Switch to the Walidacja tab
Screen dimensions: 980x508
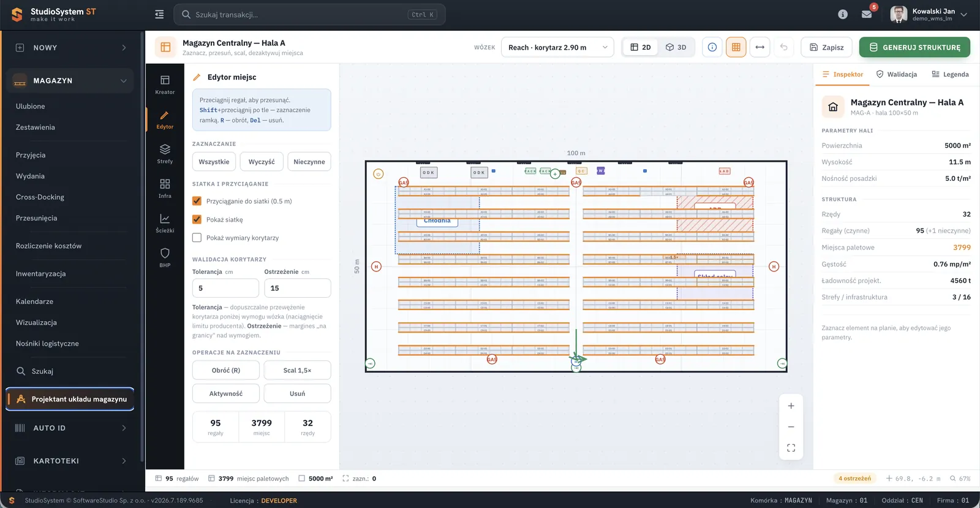(897, 74)
